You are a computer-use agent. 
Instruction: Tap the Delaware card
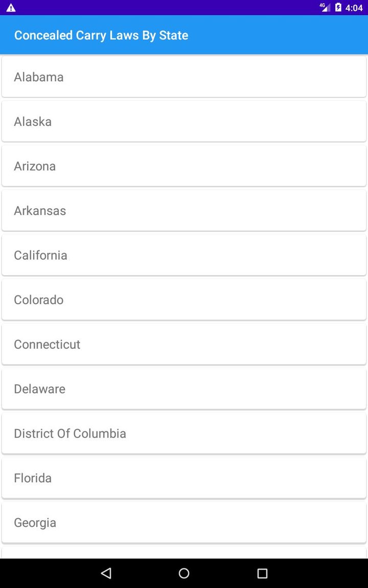pos(184,389)
